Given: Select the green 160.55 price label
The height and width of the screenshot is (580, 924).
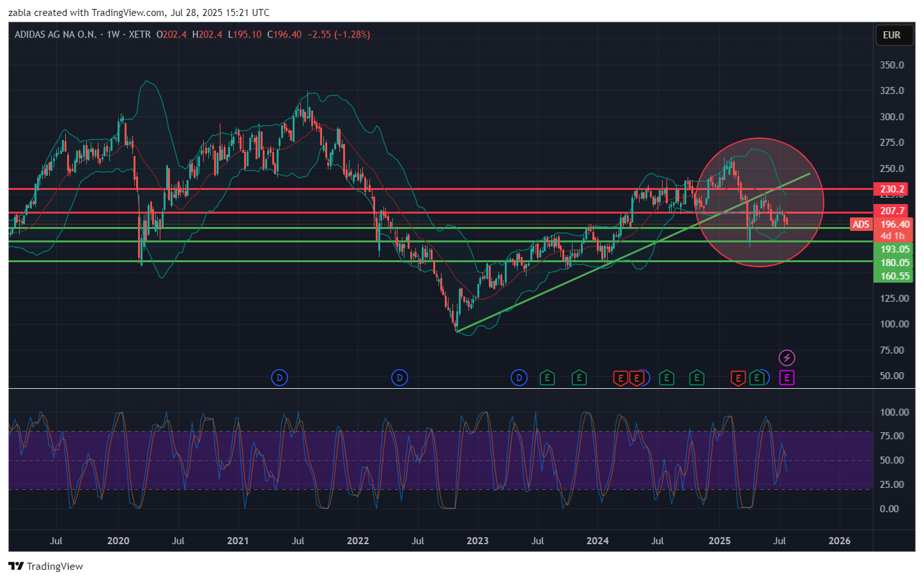Looking at the screenshot, I should tap(895, 276).
